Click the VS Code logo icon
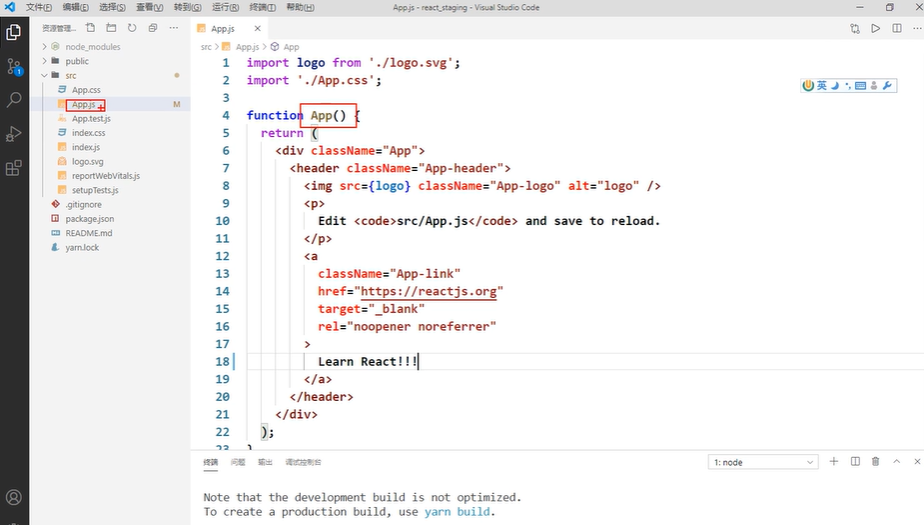The width and height of the screenshot is (924, 525). click(10, 7)
